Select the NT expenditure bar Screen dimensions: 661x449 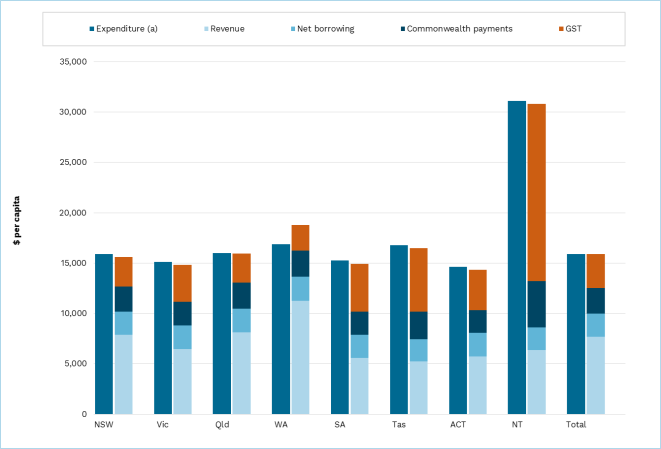[x=517, y=258]
